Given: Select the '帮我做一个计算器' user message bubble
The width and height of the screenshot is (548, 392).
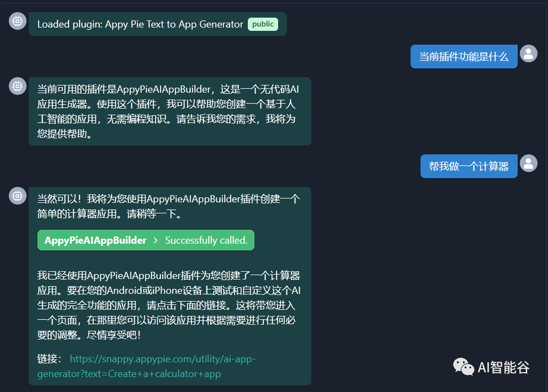Looking at the screenshot, I should point(469,167).
